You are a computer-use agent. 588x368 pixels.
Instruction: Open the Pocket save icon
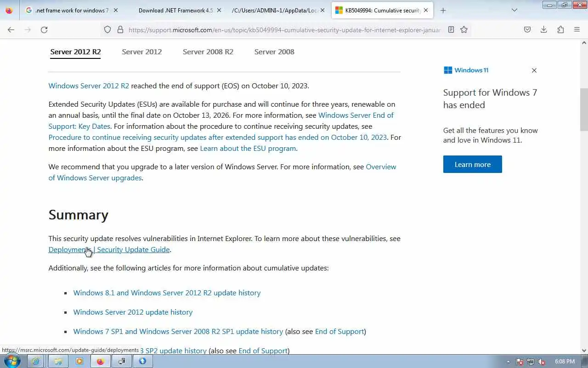tap(527, 29)
